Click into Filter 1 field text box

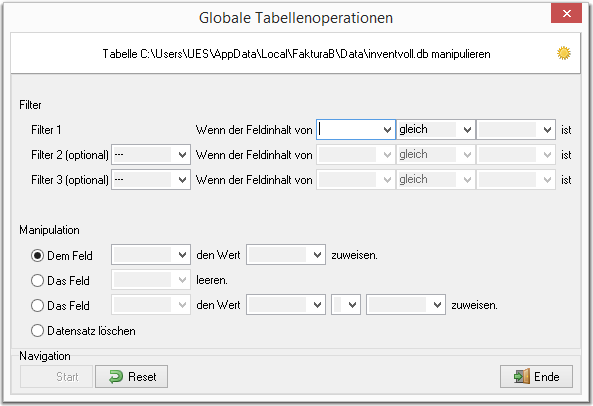(349, 130)
